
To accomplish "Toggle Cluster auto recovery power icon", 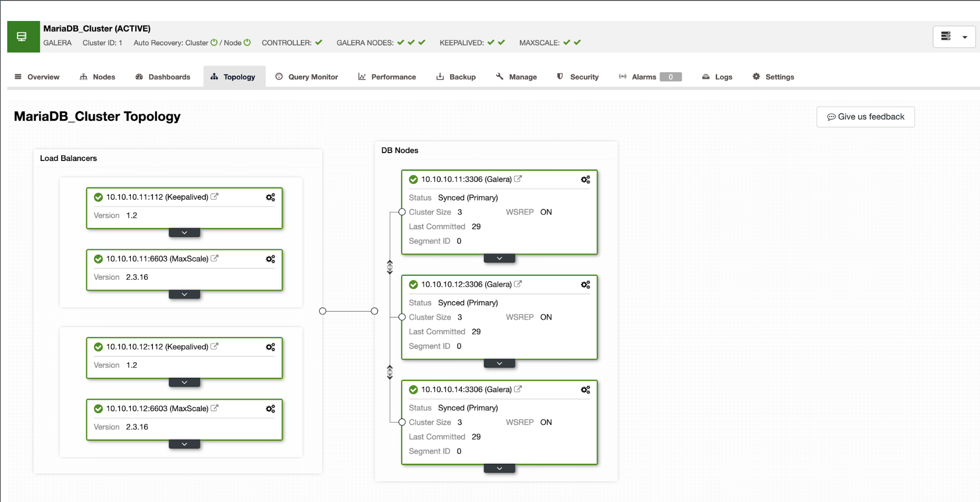I will click(214, 42).
